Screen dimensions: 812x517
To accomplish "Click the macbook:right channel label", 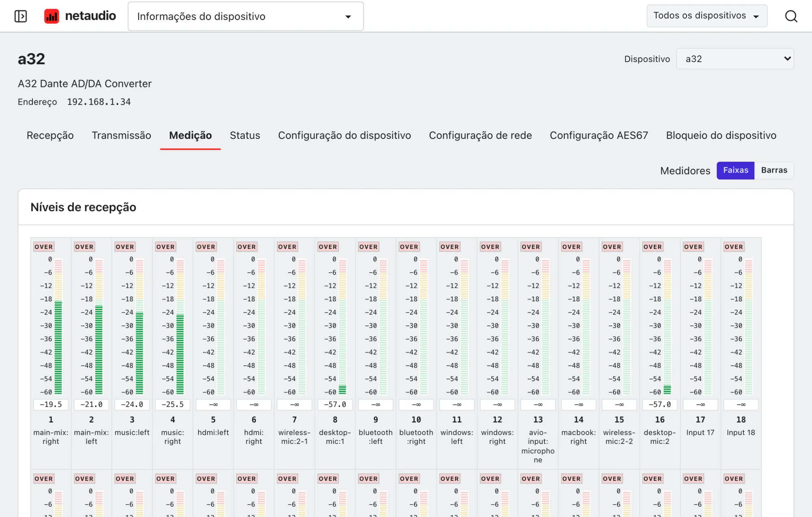I will pos(579,437).
